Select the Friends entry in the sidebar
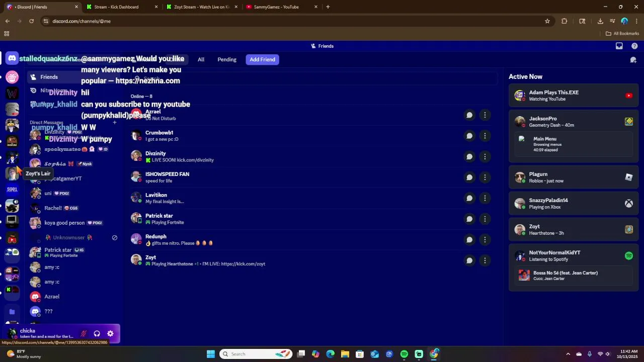This screenshot has width=644, height=362. pos(73,77)
